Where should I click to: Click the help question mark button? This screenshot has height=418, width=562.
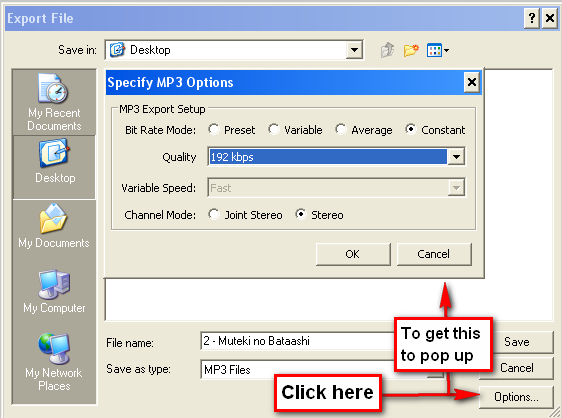click(x=532, y=18)
